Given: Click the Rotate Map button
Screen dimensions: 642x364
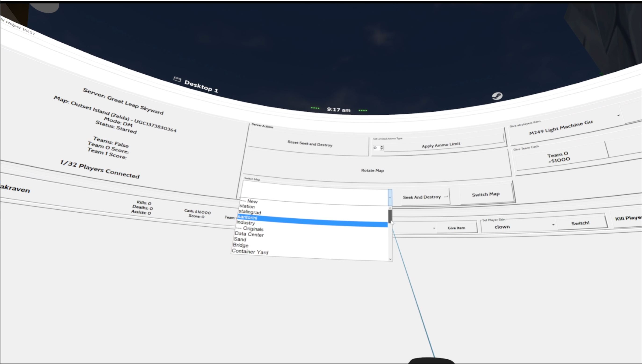Looking at the screenshot, I should 372,170.
